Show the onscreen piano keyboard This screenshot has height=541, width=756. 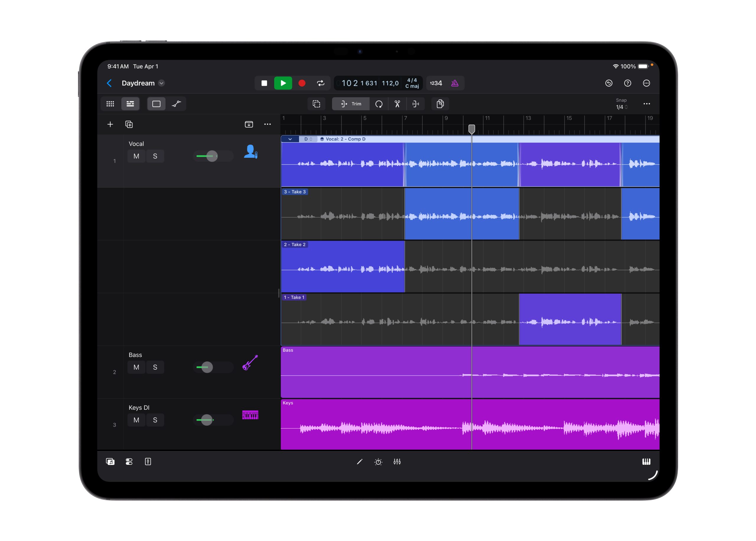pyautogui.click(x=646, y=462)
